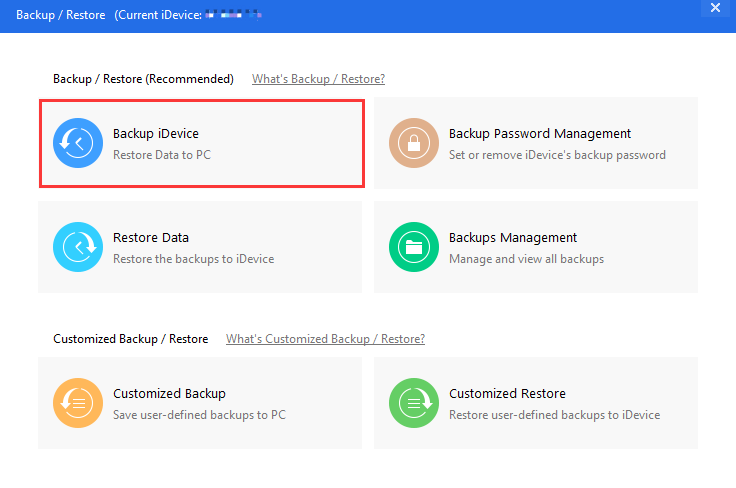Click "Manage and view all backups" description
736x488 pixels.
pyautogui.click(x=526, y=259)
